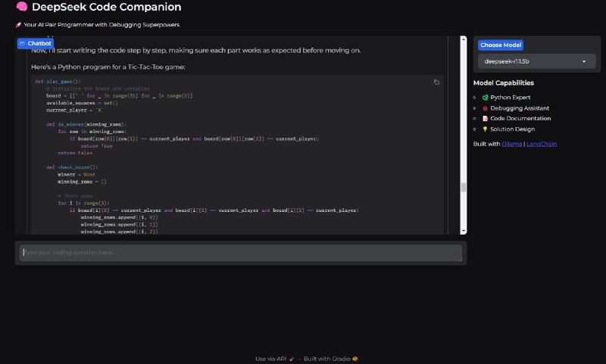The height and width of the screenshot is (364, 606).
Task: Select the text "Debugging Assistant"
Action: 520,108
